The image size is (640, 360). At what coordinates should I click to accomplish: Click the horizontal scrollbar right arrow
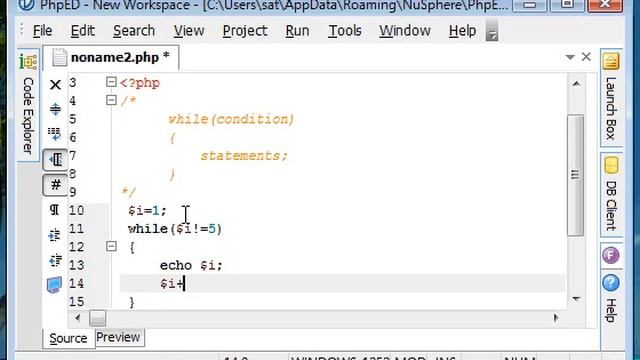click(556, 318)
